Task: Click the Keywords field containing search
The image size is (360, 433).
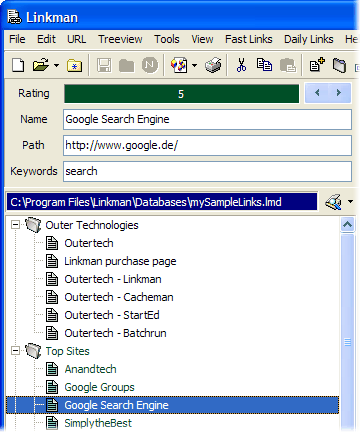Action: 207,171
